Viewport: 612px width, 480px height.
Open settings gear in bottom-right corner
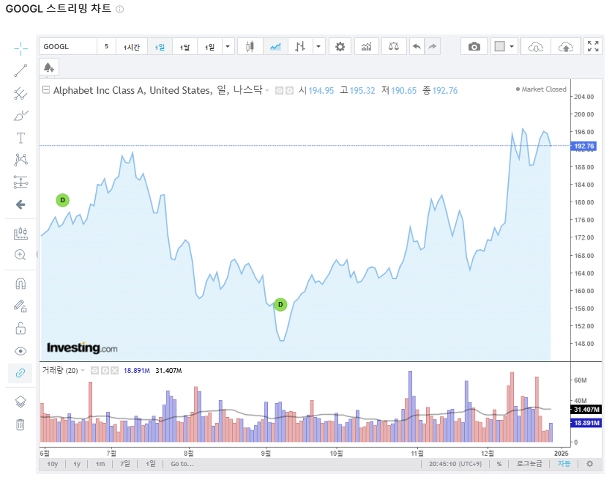click(x=590, y=464)
